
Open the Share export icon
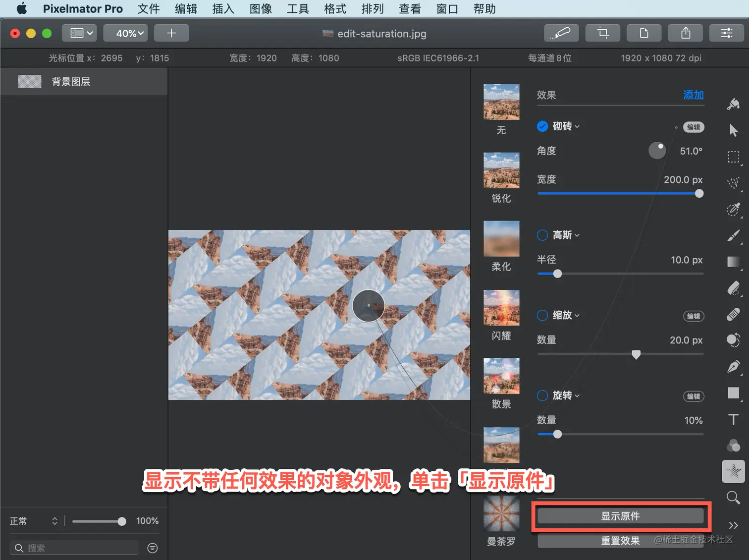686,33
